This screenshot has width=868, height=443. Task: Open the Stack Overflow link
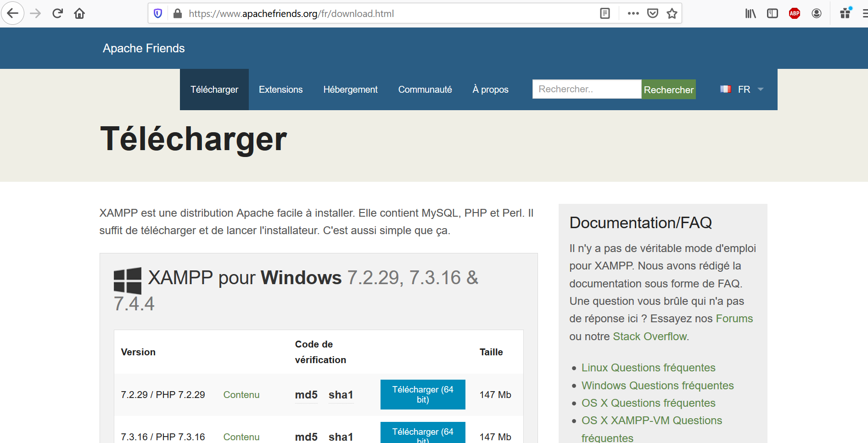click(x=650, y=336)
